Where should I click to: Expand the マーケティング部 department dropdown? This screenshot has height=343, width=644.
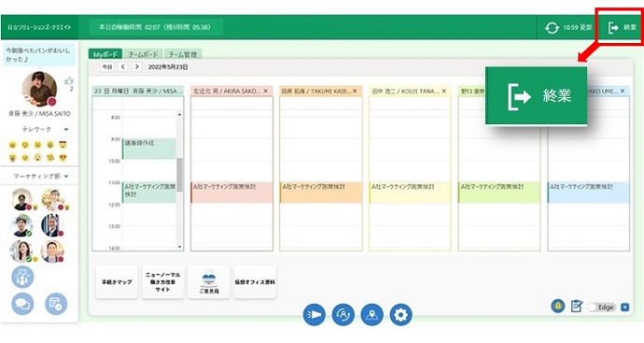(x=66, y=177)
